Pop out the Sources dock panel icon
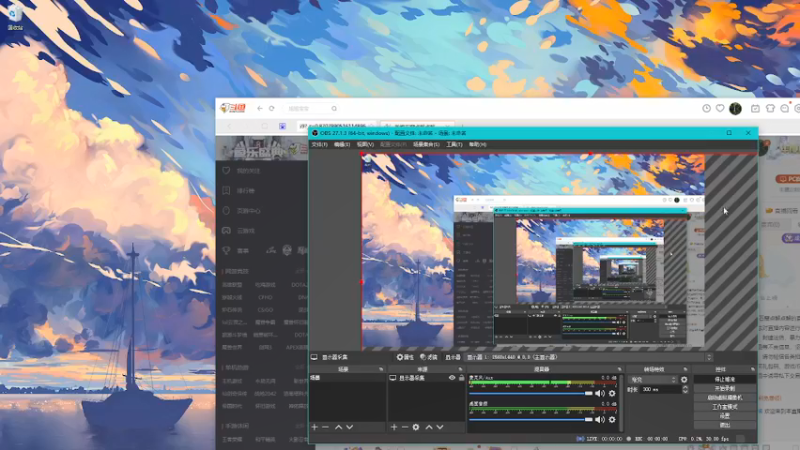 460,369
